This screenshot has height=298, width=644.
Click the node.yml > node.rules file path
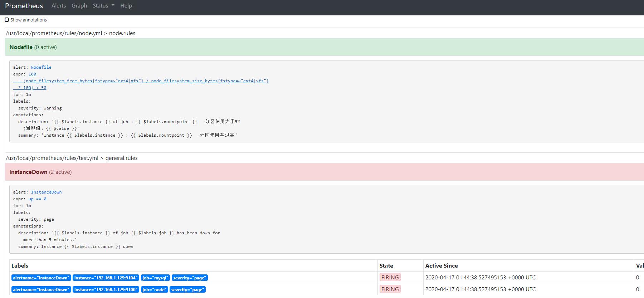(x=70, y=33)
